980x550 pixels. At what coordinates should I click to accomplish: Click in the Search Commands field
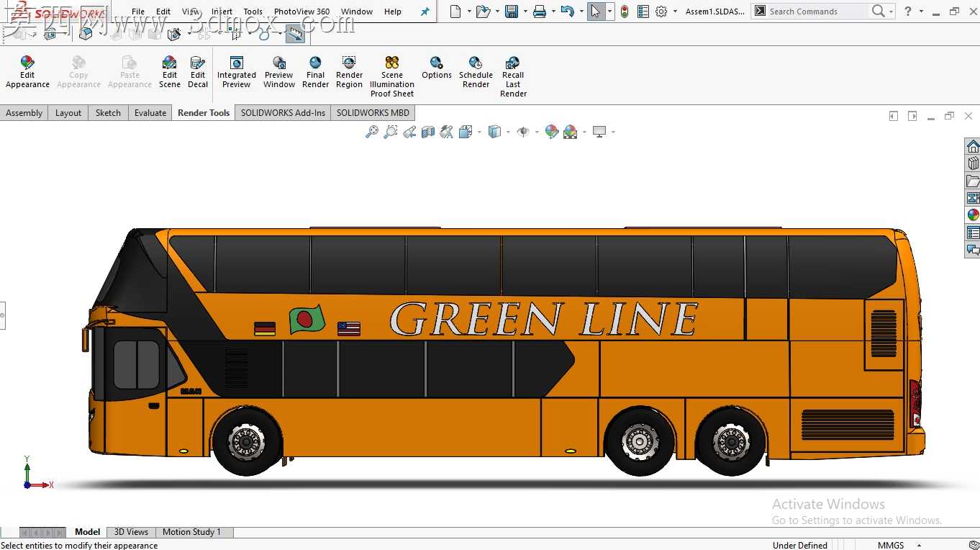tap(817, 12)
